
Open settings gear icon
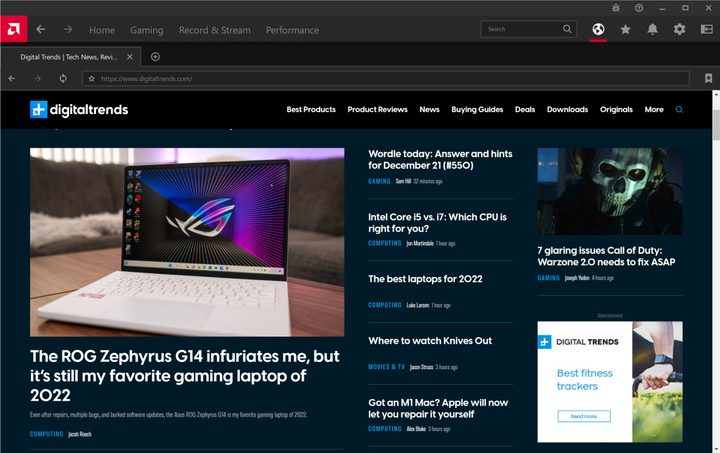pyautogui.click(x=679, y=29)
